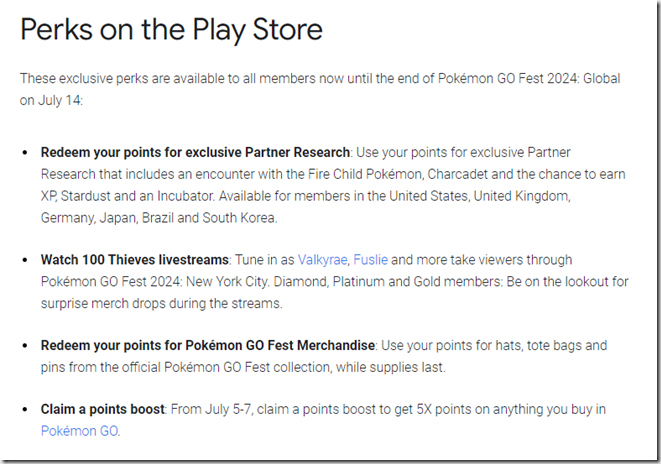Click bold 'Redeem your points for Pokémon GO Fest Merchandise'

[x=207, y=345]
